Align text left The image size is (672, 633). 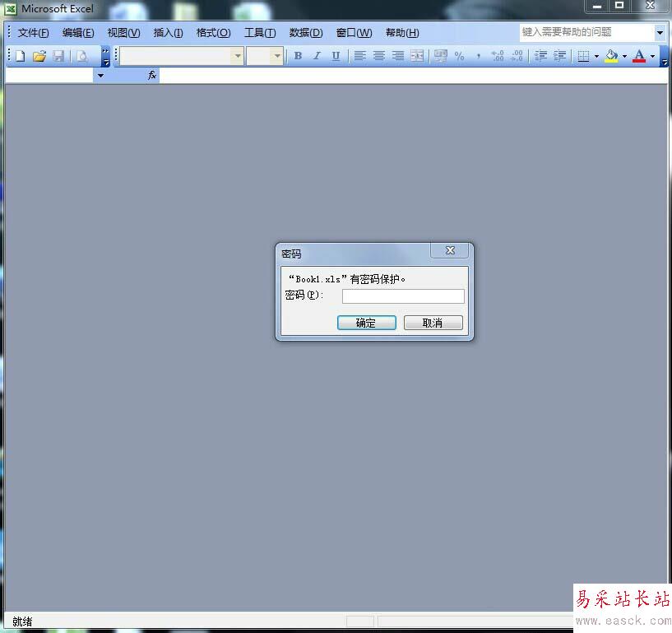point(360,56)
